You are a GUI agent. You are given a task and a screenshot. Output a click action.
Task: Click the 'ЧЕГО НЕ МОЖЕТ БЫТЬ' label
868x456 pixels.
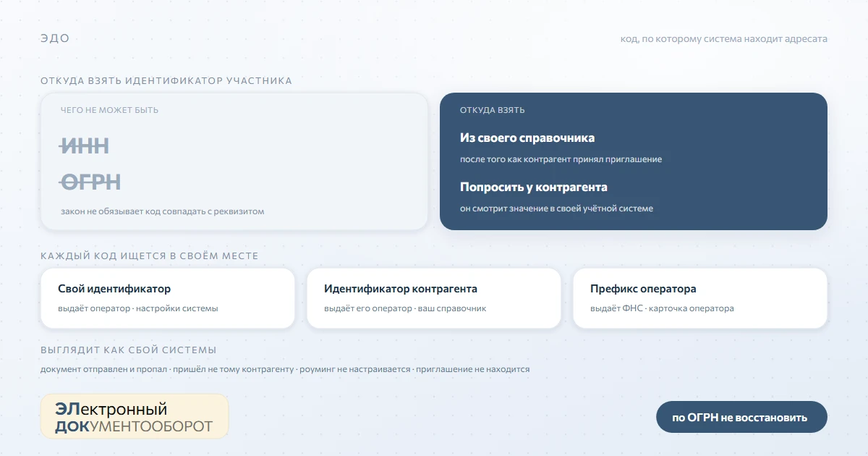coord(109,110)
